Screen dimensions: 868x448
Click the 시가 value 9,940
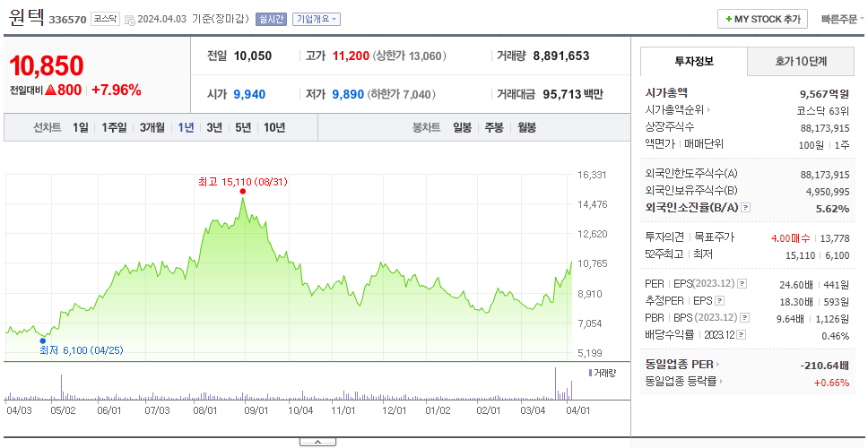[x=249, y=95]
